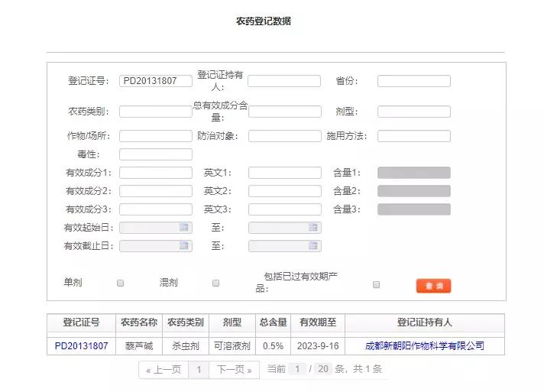The width and height of the screenshot is (544, 392).
Task: Focus the 英文3 input field
Action: [285, 209]
